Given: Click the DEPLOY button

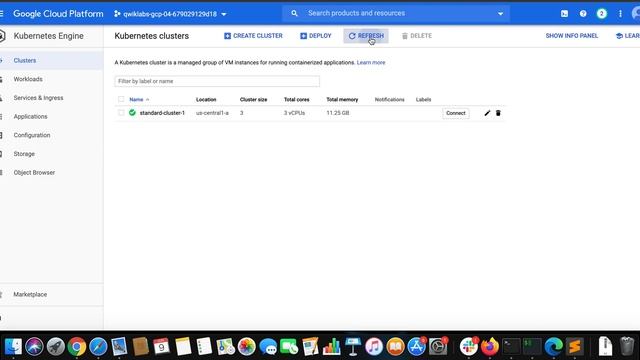Looking at the screenshot, I should [316, 36].
